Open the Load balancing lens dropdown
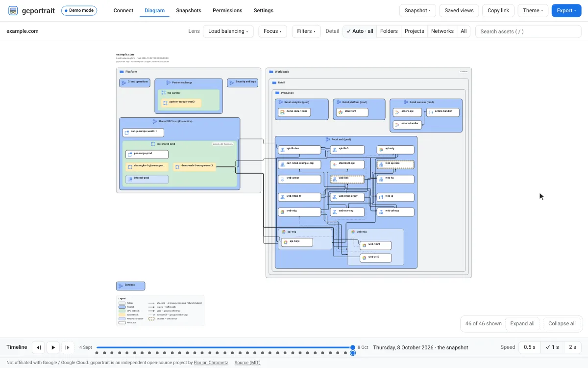 (x=228, y=31)
